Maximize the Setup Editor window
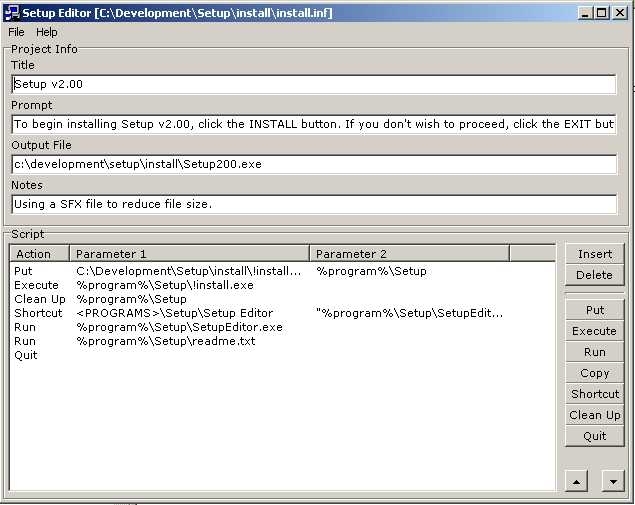Image resolution: width=635 pixels, height=505 pixels. click(602, 13)
